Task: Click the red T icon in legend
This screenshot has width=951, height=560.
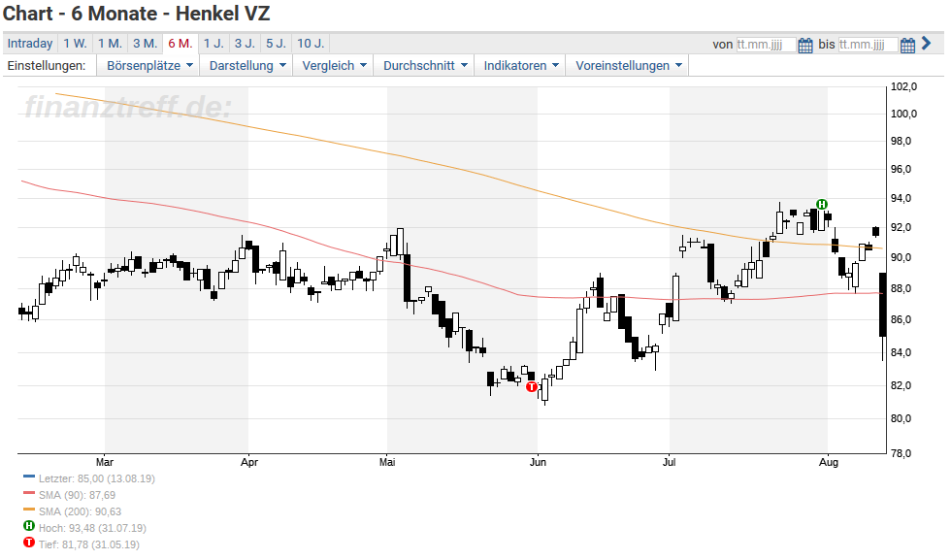Action: click(x=28, y=543)
